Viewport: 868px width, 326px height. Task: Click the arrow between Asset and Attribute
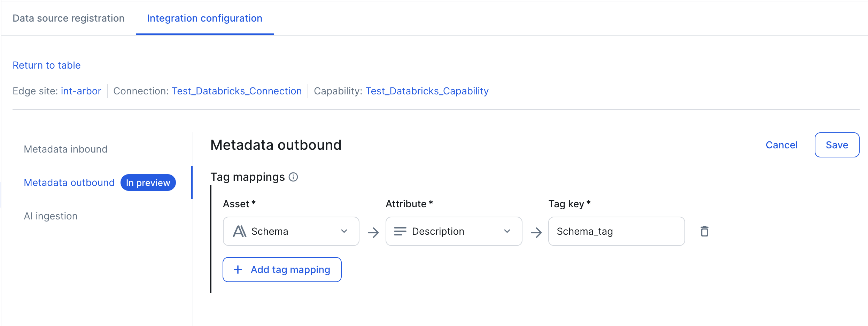click(x=373, y=232)
